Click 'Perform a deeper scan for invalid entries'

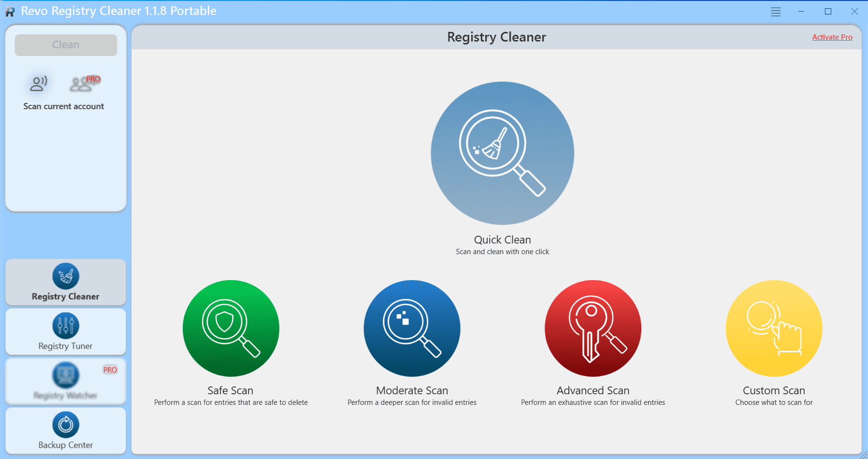click(412, 402)
